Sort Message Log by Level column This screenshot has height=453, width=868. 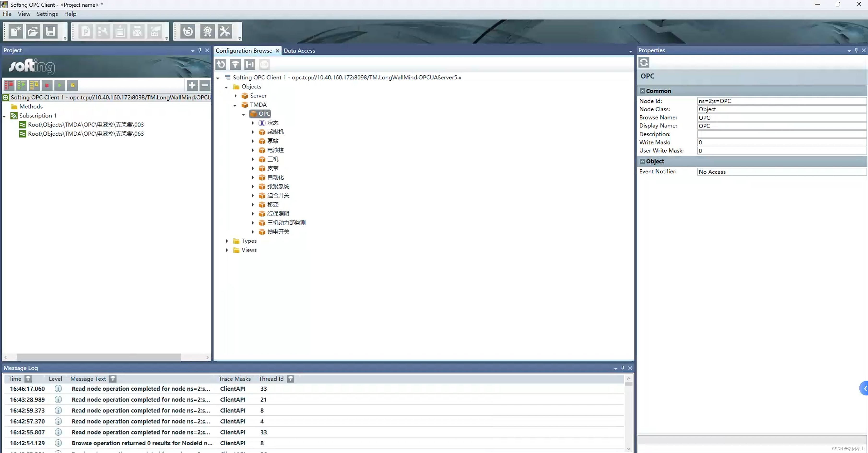pyautogui.click(x=55, y=379)
